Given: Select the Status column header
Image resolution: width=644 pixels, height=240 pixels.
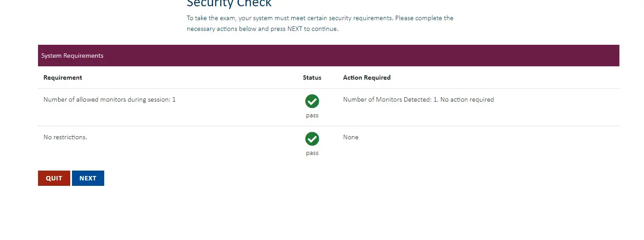Looking at the screenshot, I should 312,77.
